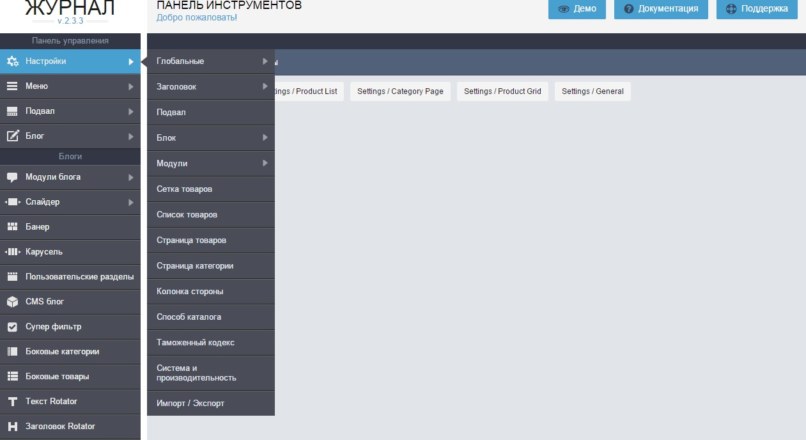The height and width of the screenshot is (440, 806).
Task: Click the CMS блог cube icon
Action: click(x=12, y=302)
